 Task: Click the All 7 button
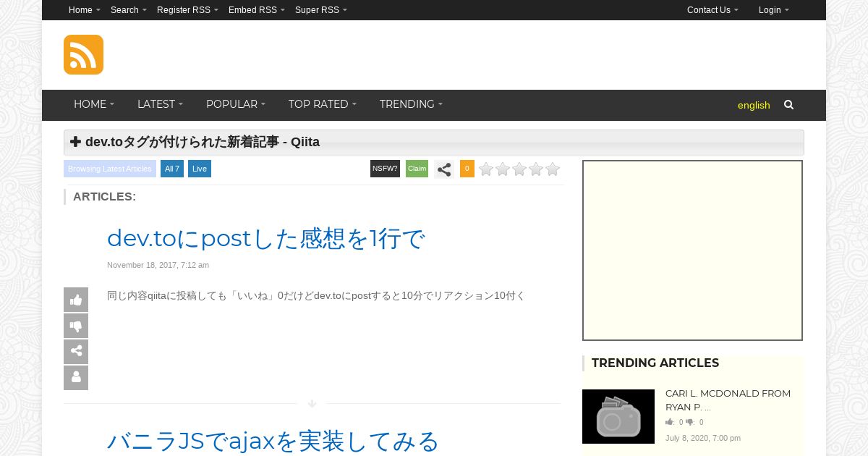[172, 169]
